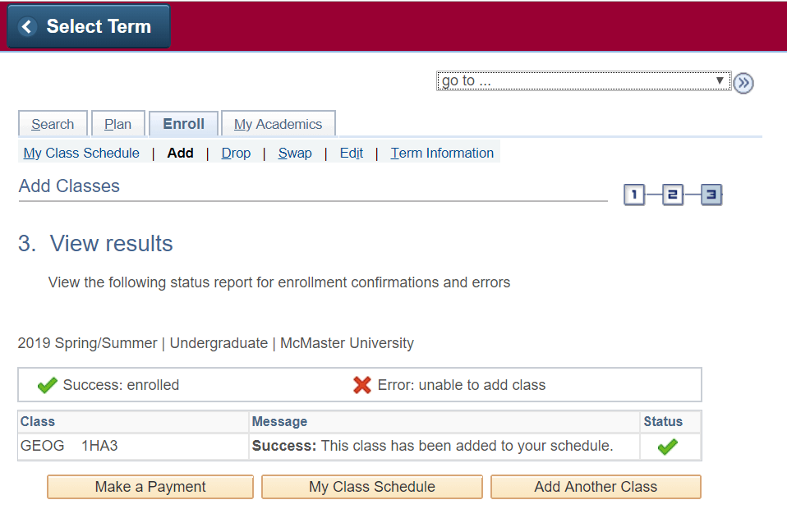Click the My Class Schedule button below the results table

click(x=371, y=487)
